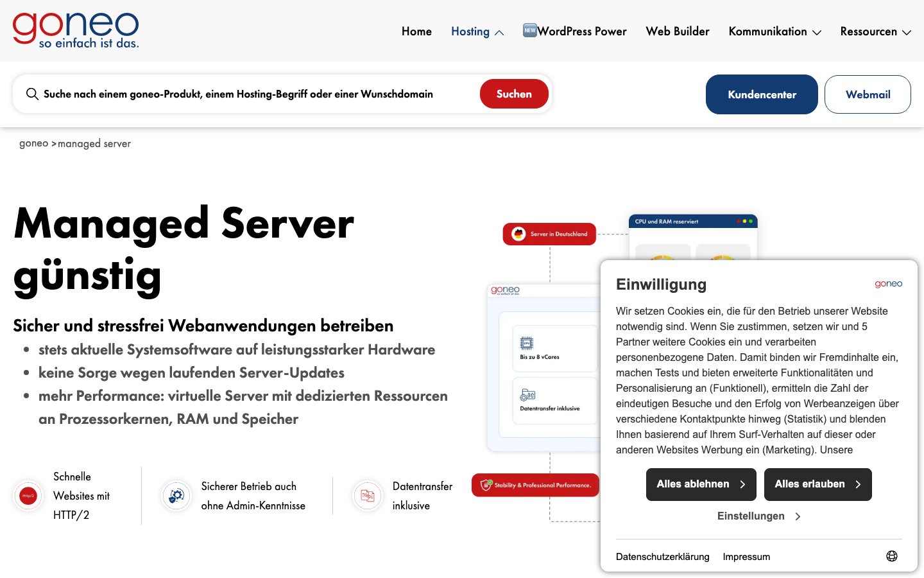Open the Home menu item
This screenshot has height=578, width=924.
[x=416, y=31]
